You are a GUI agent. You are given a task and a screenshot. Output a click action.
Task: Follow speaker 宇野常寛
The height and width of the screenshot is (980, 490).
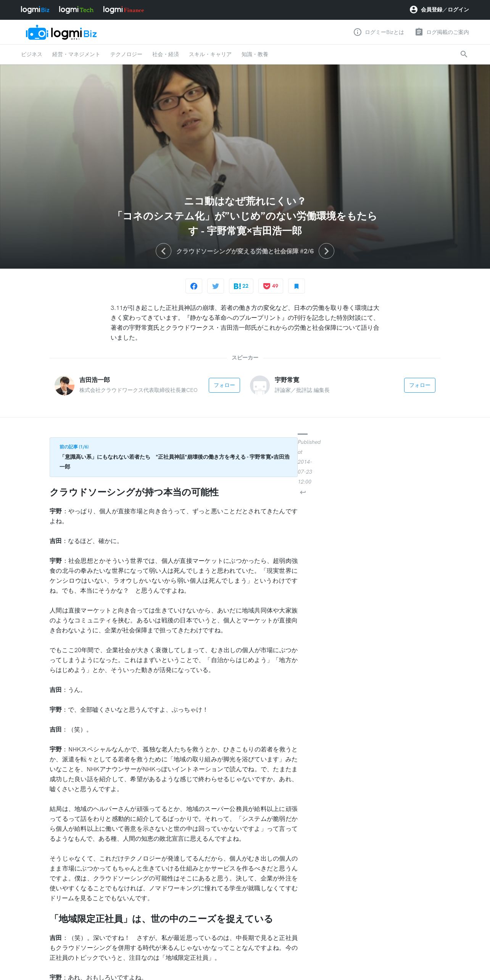coord(420,385)
